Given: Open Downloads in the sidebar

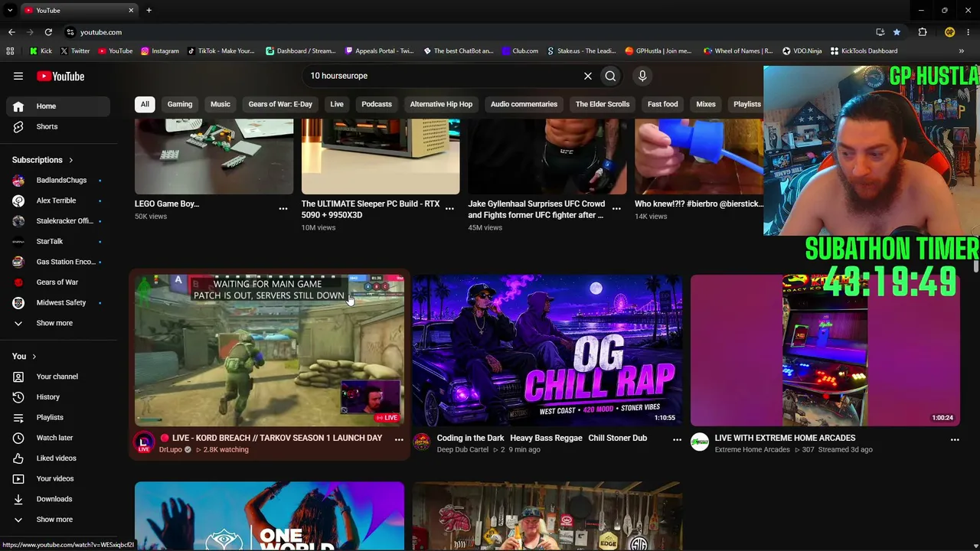Looking at the screenshot, I should click(58, 499).
